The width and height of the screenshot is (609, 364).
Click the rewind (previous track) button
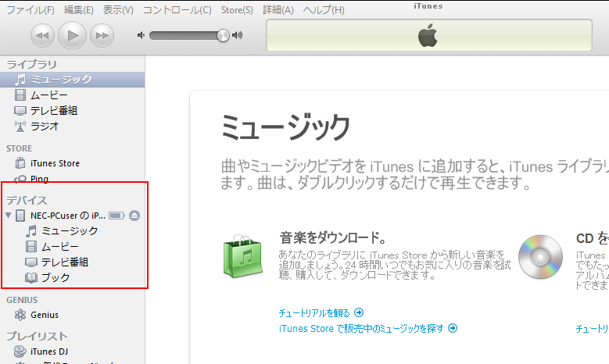(42, 36)
